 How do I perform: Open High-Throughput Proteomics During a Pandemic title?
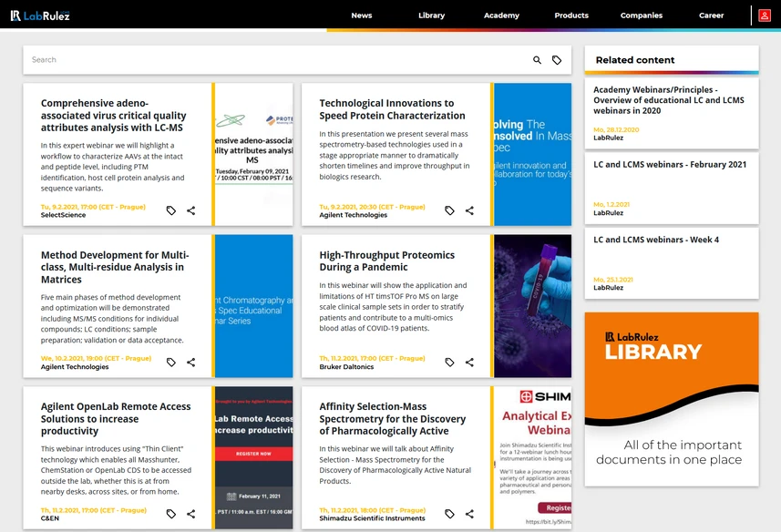click(387, 261)
